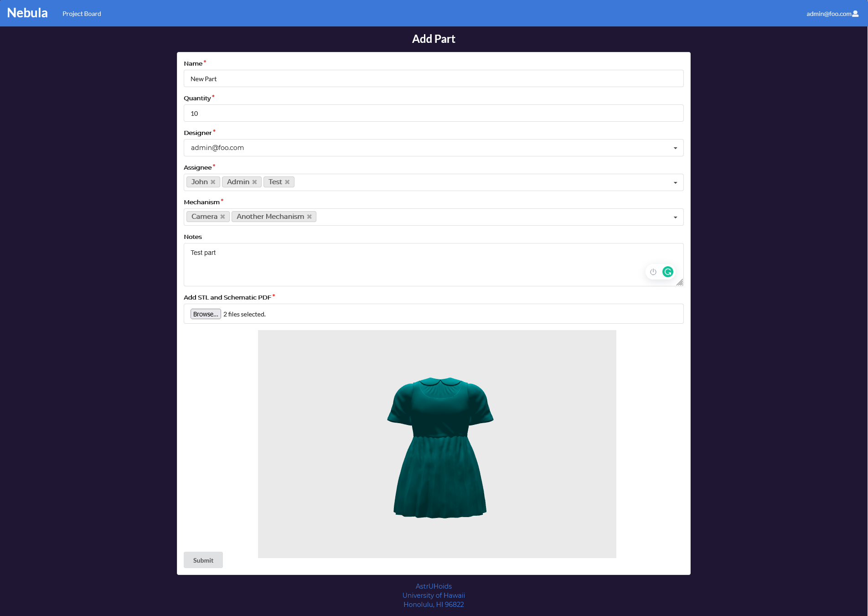Click the teal dress 3D preview
The width and height of the screenshot is (868, 616).
point(440,447)
